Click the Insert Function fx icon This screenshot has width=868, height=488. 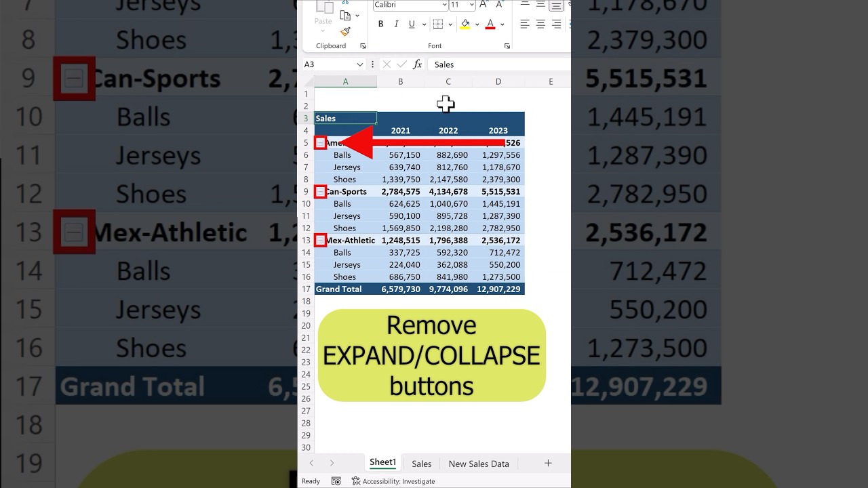[418, 64]
